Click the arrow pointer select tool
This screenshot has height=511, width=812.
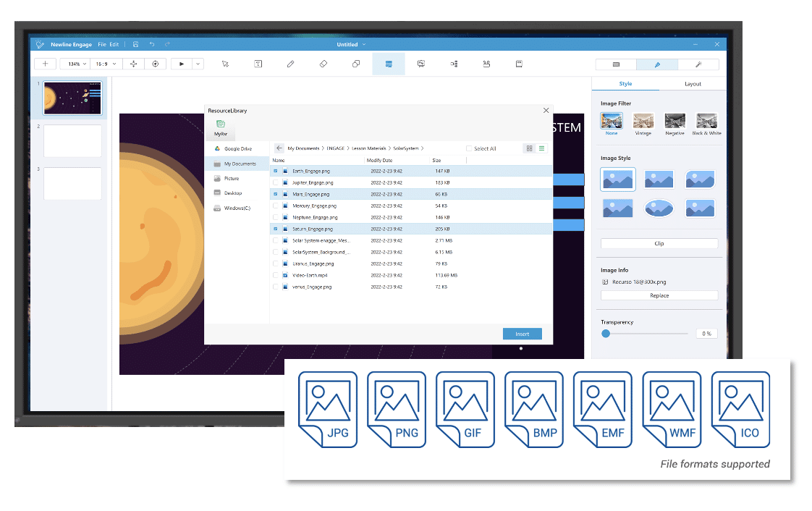[225, 64]
